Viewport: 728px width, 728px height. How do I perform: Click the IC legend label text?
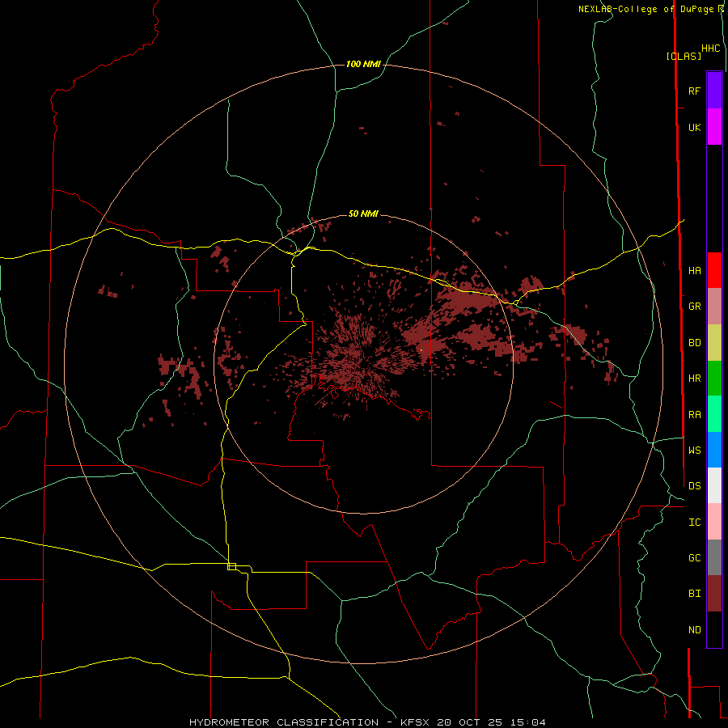tap(694, 523)
